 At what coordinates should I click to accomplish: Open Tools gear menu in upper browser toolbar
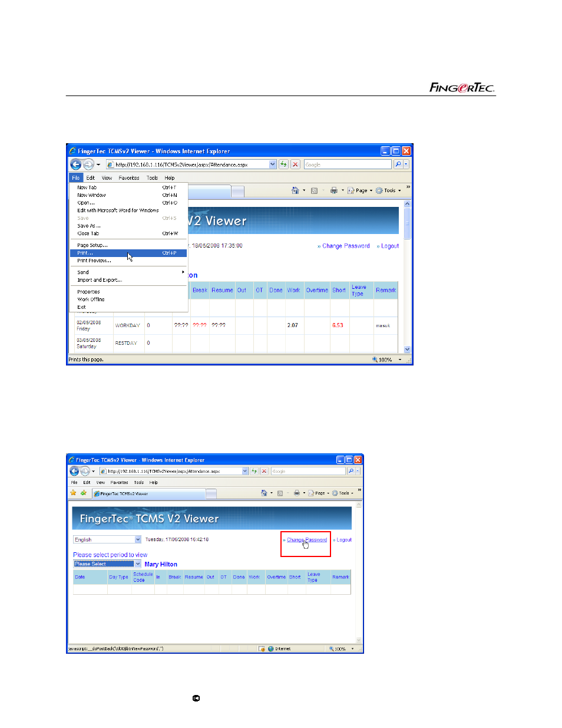(x=388, y=190)
